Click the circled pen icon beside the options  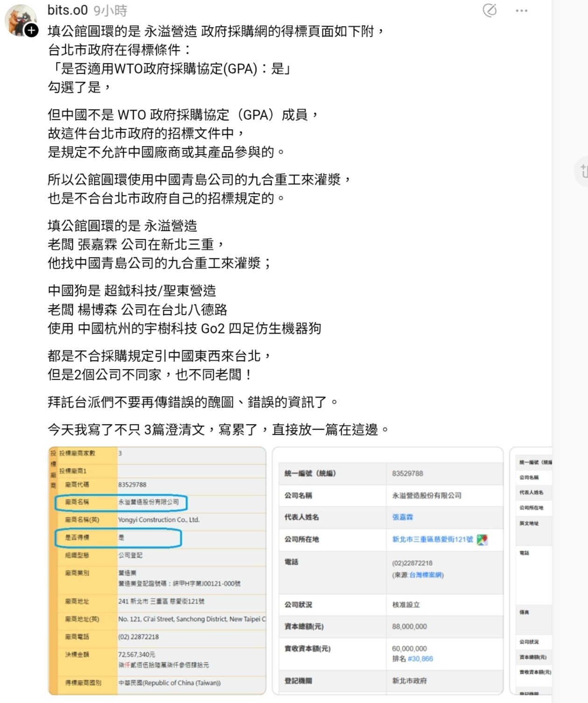tap(490, 10)
